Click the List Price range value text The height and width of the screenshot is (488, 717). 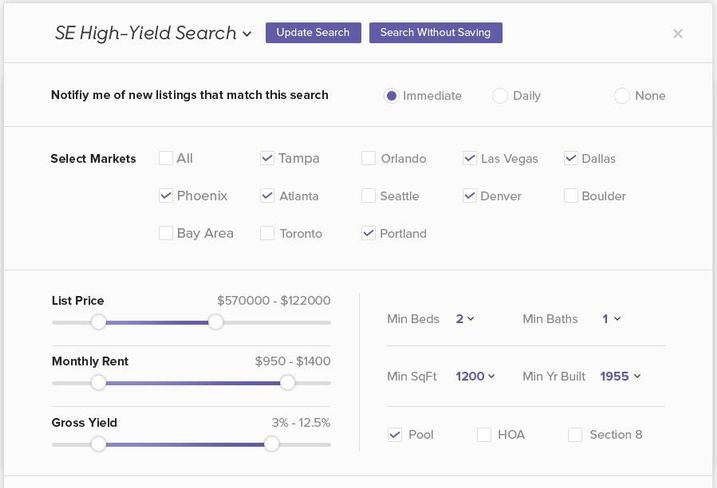(x=273, y=300)
